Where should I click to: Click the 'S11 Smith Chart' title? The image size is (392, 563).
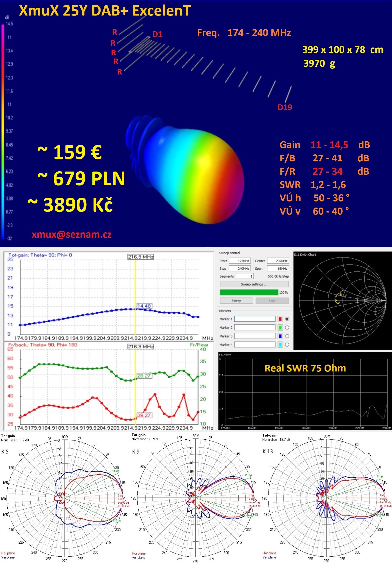pyautogui.click(x=305, y=255)
